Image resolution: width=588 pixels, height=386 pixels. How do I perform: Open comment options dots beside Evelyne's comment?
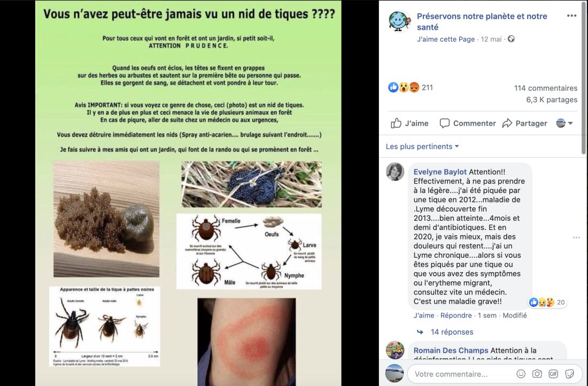click(x=576, y=237)
